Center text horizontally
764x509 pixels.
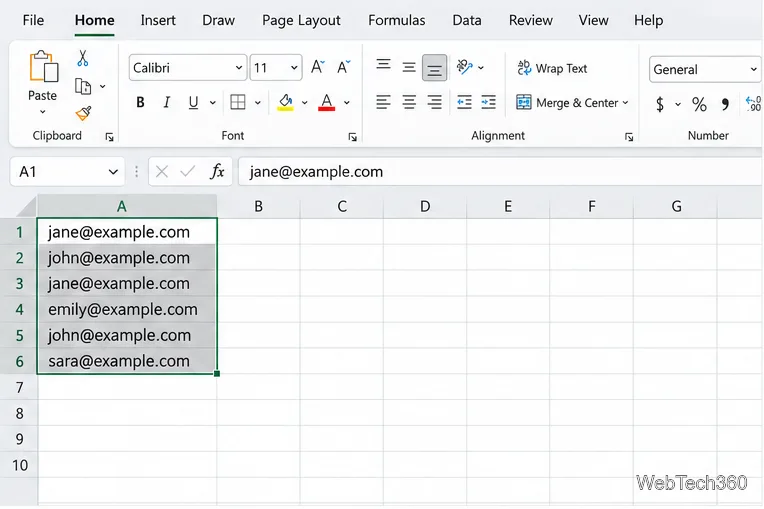(409, 102)
